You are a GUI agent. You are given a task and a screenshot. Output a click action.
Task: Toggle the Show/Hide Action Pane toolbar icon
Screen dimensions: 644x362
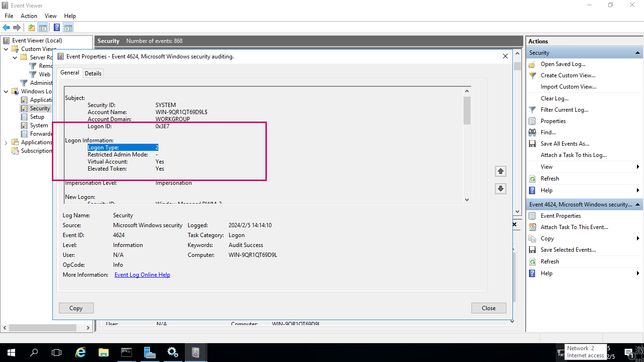[x=68, y=27]
